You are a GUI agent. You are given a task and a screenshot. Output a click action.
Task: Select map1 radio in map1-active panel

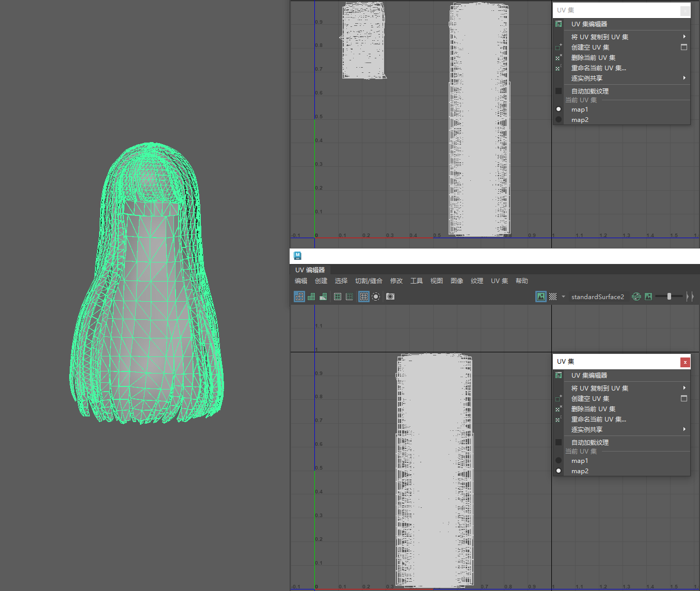click(559, 109)
